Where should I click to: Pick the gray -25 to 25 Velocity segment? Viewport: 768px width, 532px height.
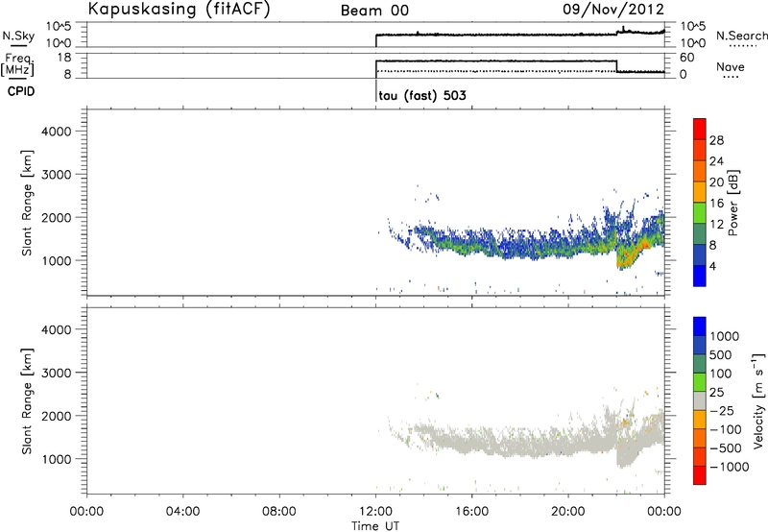click(700, 400)
